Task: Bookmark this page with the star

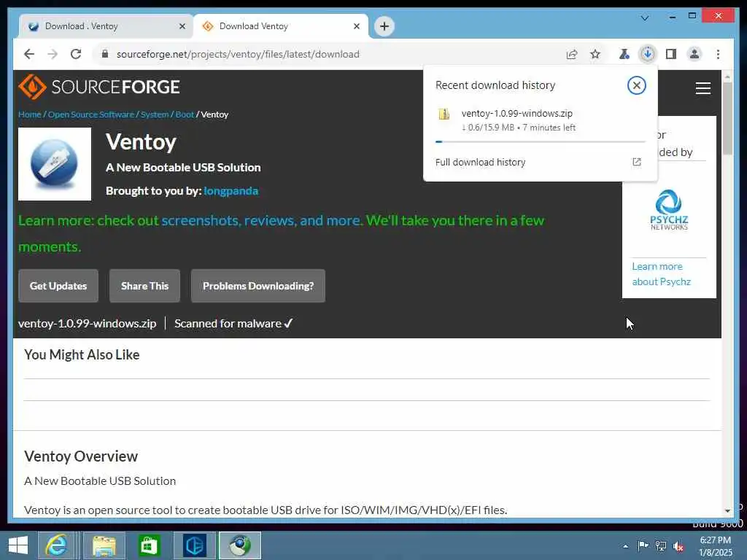Action: [595, 54]
